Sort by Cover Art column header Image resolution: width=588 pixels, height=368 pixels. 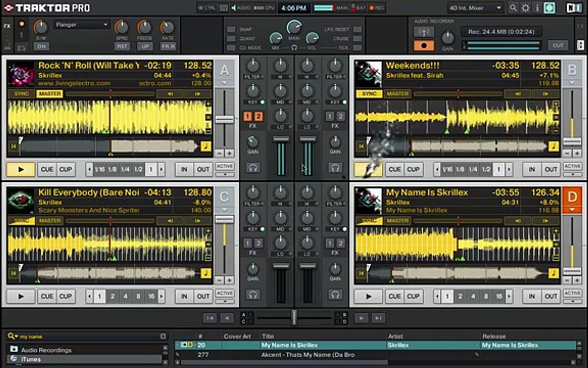237,336
